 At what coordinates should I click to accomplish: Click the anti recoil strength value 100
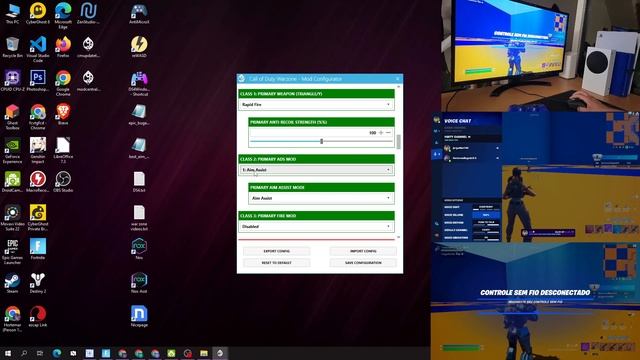coord(372,133)
